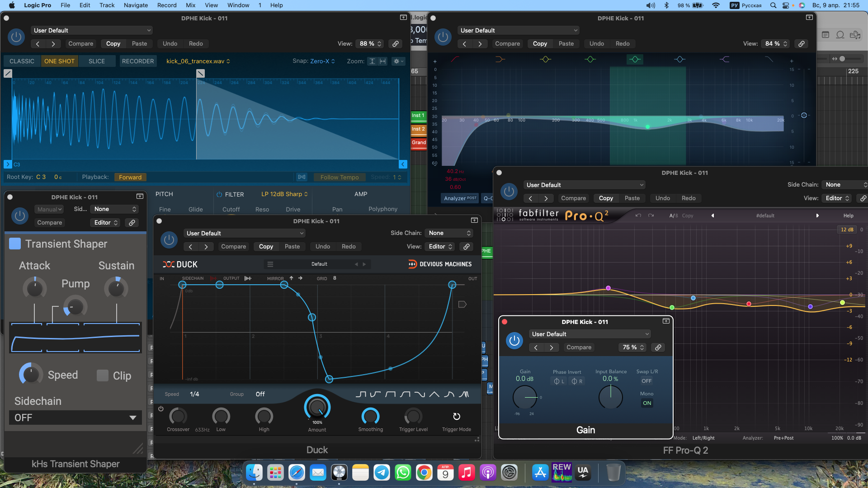Click Paste button in Channel EQ header

click(566, 44)
